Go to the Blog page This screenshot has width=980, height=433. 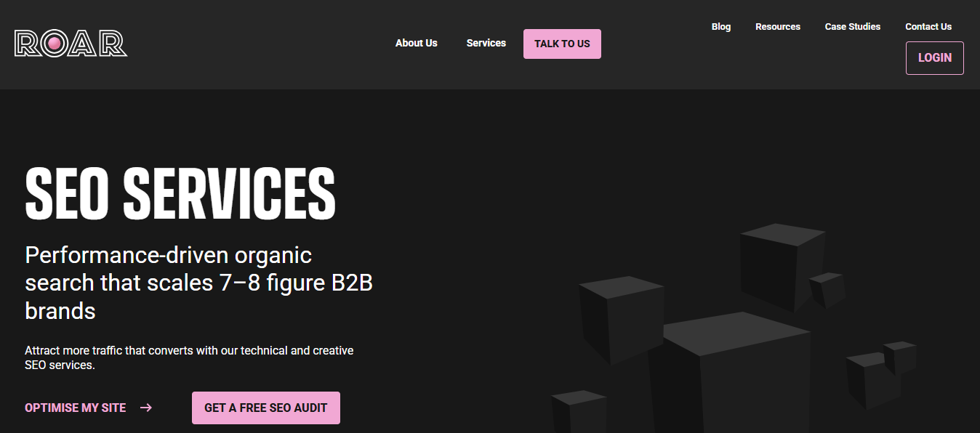pos(721,27)
